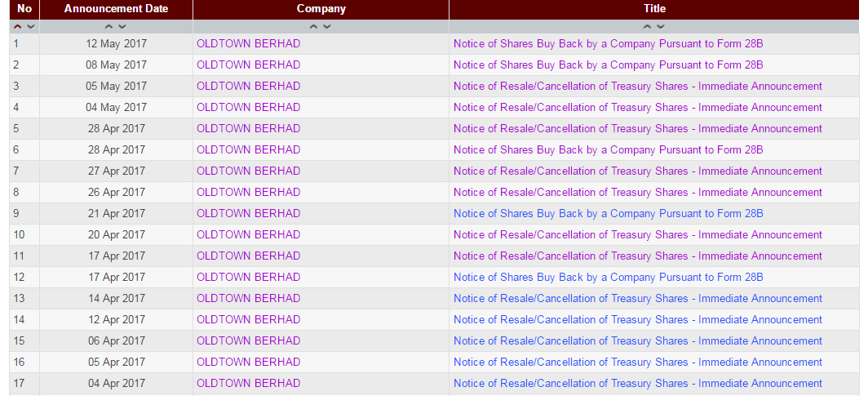The image size is (868, 396).
Task: Click the Announcement Date column header
Action: point(116,9)
